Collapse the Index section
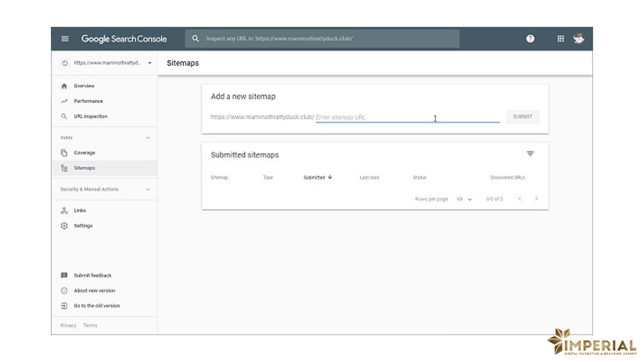Image resolution: width=644 pixels, height=362 pixels. tap(148, 138)
